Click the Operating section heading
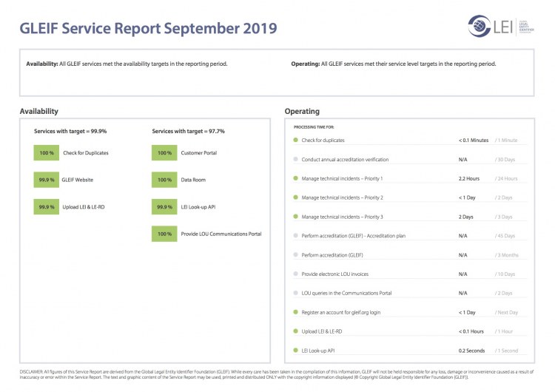This screenshot has height=392, width=555. click(302, 112)
